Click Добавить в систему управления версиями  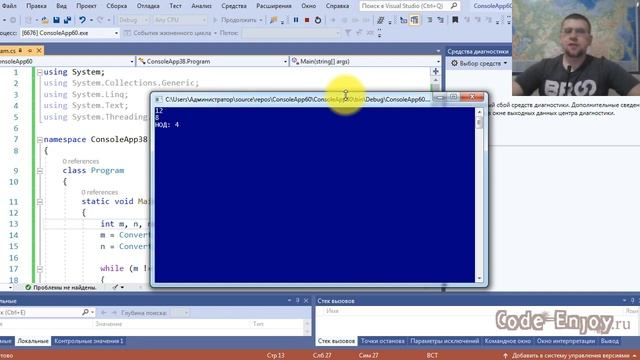pyautogui.click(x=571, y=356)
